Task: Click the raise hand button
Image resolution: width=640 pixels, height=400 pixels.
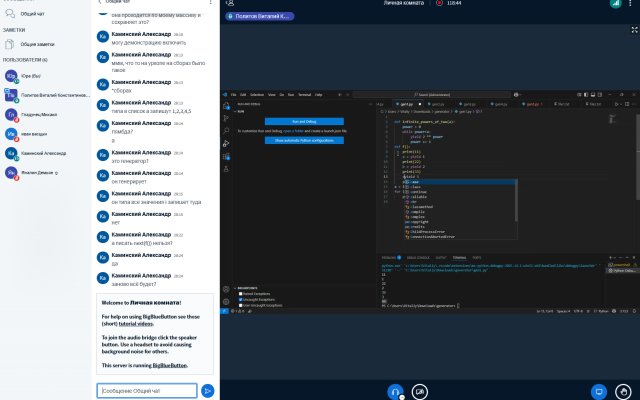Action: pyautogui.click(x=623, y=392)
